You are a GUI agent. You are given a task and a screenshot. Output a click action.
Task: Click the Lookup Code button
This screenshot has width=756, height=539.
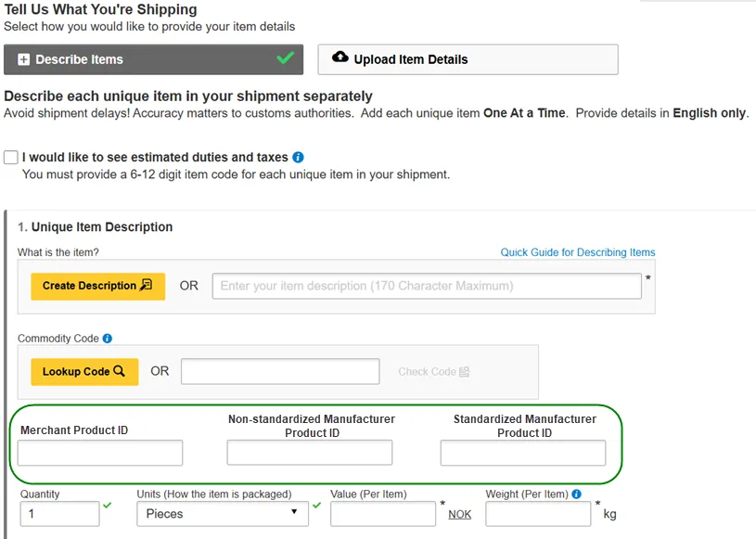[x=84, y=372]
